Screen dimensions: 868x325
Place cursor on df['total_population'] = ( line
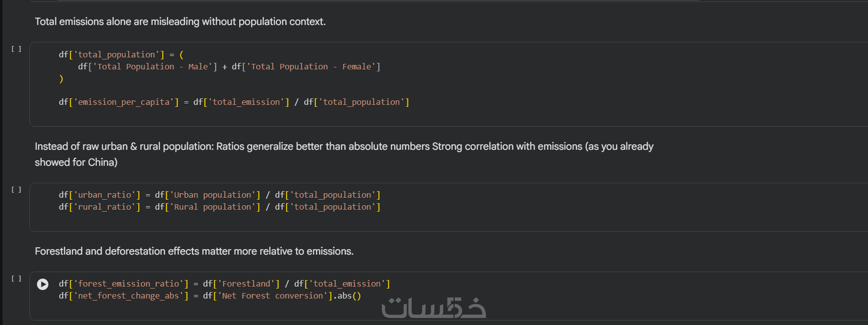121,54
